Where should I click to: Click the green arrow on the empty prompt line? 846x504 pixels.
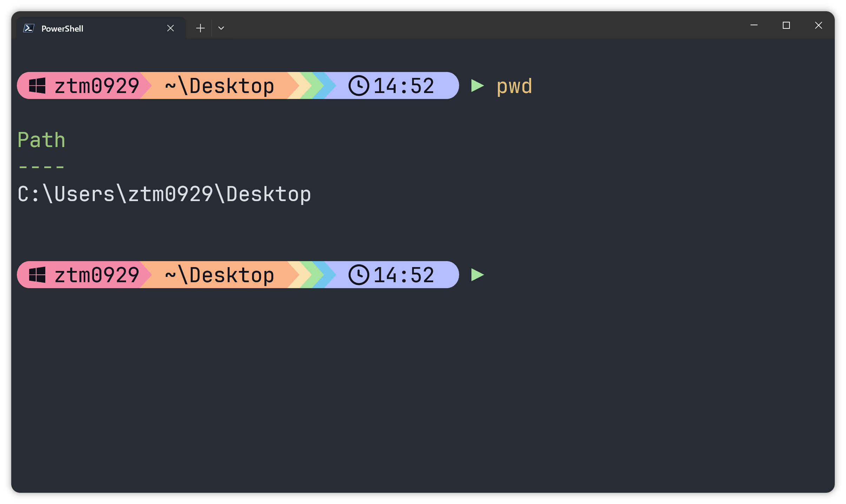477,274
